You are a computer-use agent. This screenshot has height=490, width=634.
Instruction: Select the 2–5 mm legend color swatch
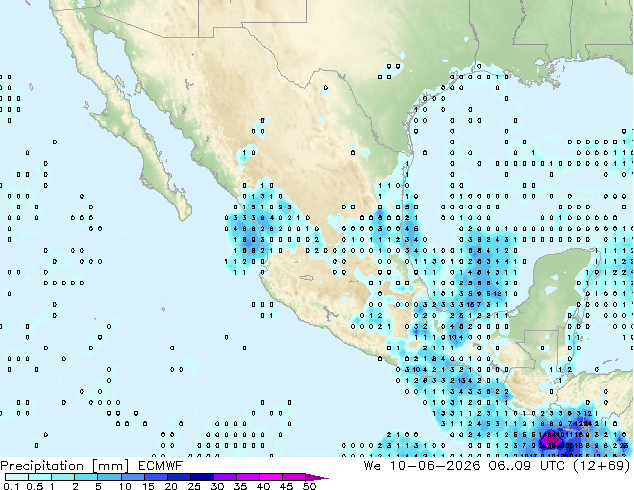click(x=86, y=477)
